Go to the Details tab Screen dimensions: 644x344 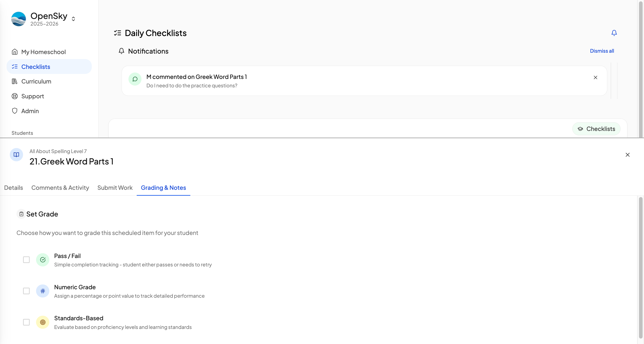(13, 188)
